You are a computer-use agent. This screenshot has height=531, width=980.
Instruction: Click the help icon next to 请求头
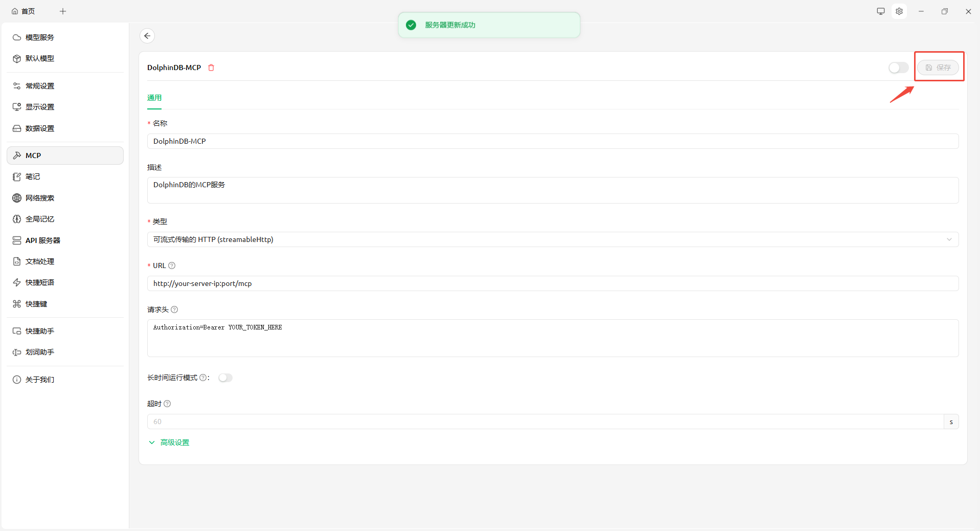[174, 309]
